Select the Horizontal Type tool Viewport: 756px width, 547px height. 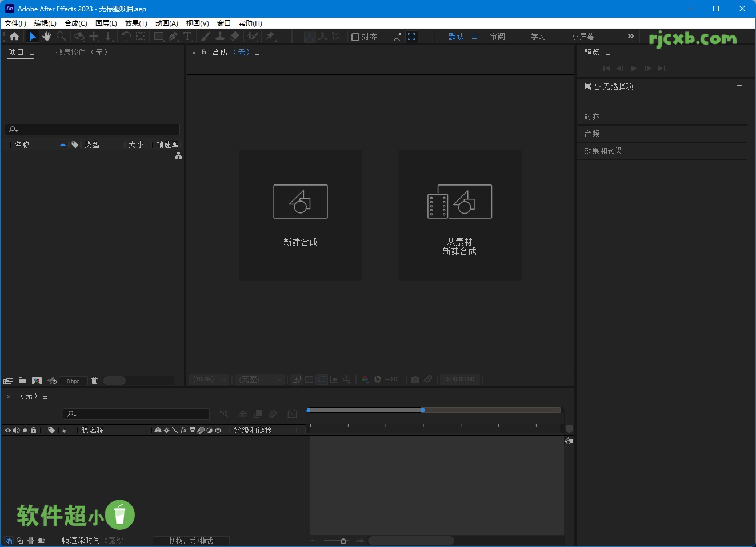coord(187,36)
